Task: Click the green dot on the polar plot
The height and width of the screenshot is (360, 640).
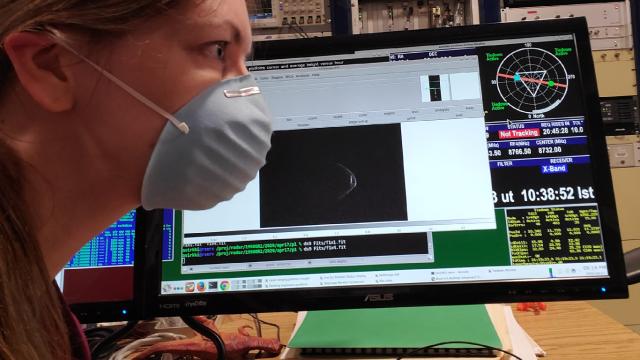Action: pos(551,84)
